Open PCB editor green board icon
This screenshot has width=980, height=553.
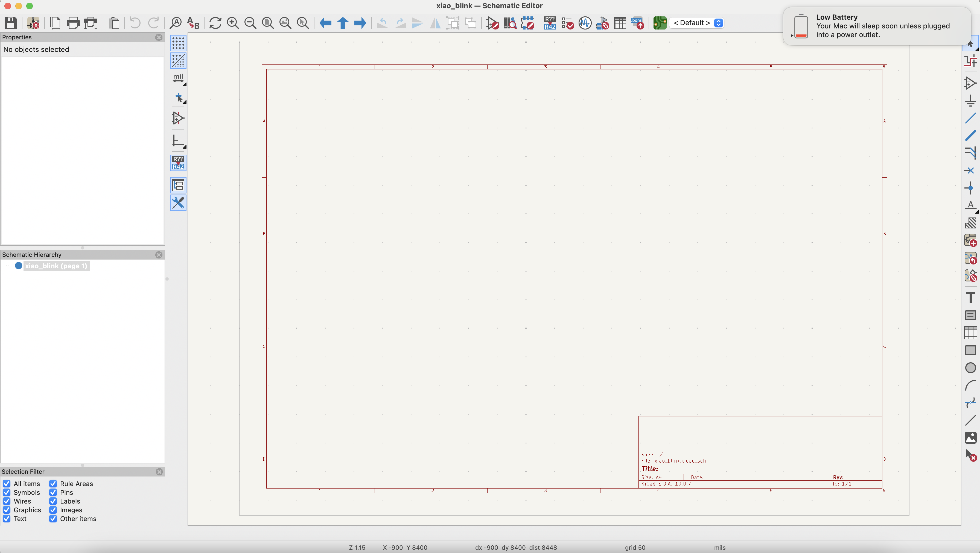660,23
